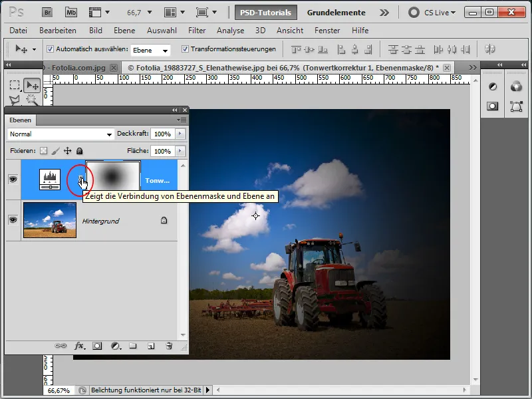Delete layer with trash icon
532x399 pixels.
169,346
